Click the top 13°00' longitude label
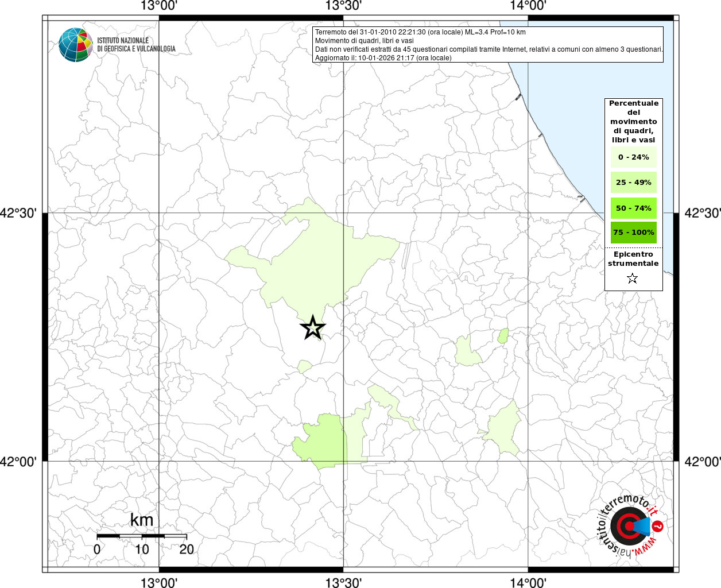The height and width of the screenshot is (588, 721). 159,6
